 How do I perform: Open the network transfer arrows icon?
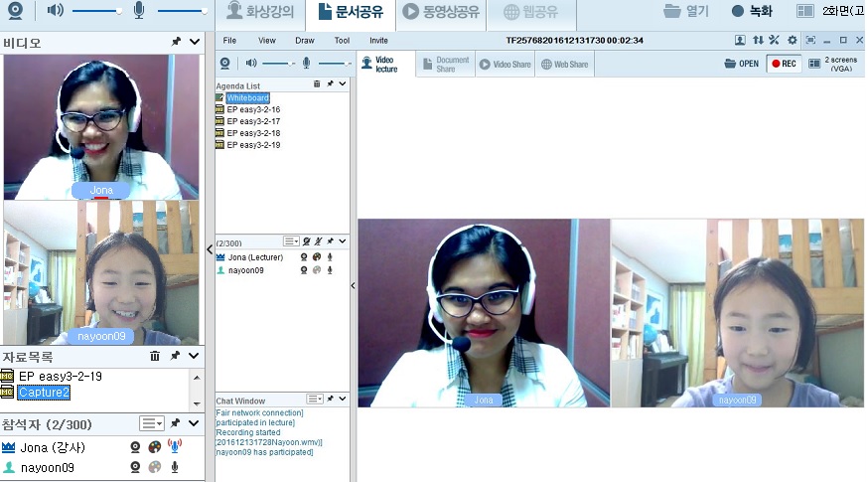pyautogui.click(x=758, y=41)
